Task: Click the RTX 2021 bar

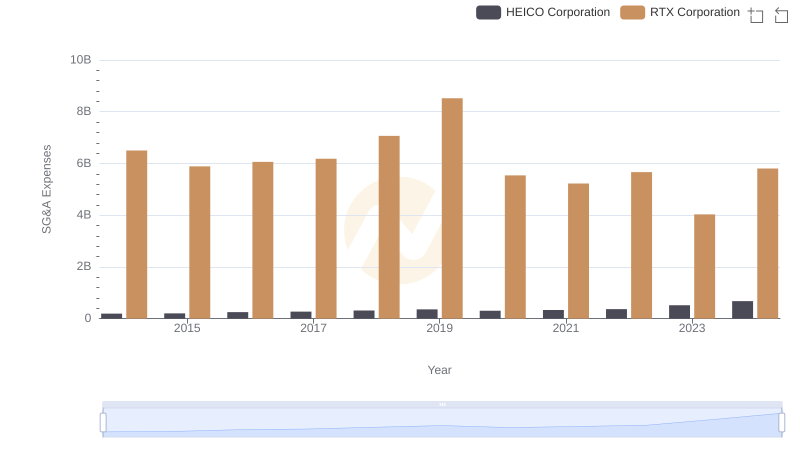Action: pyautogui.click(x=579, y=251)
